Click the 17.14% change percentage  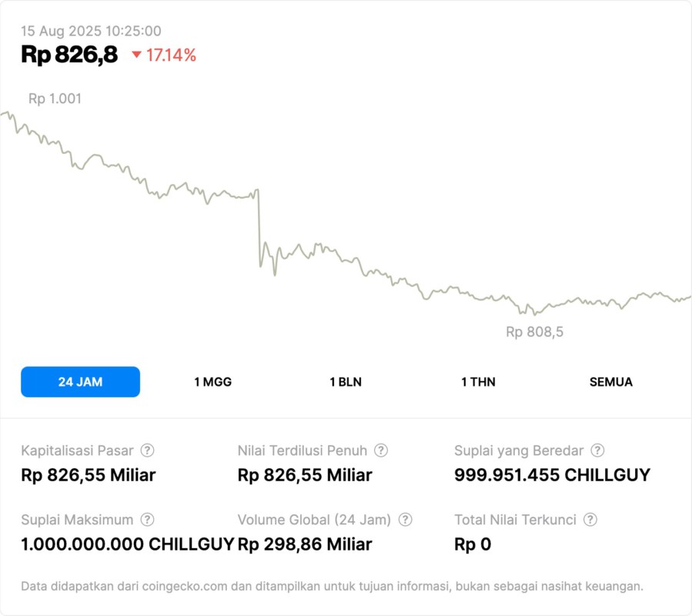pyautogui.click(x=171, y=55)
